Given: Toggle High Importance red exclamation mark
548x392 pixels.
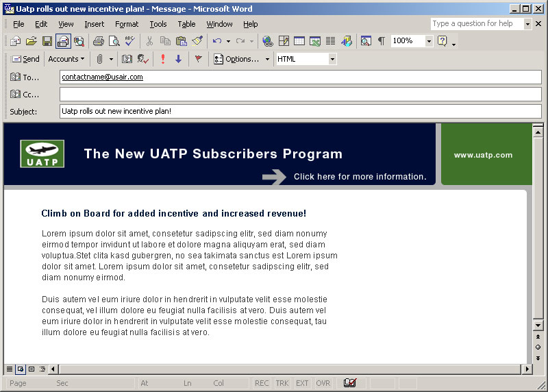Looking at the screenshot, I should (163, 59).
